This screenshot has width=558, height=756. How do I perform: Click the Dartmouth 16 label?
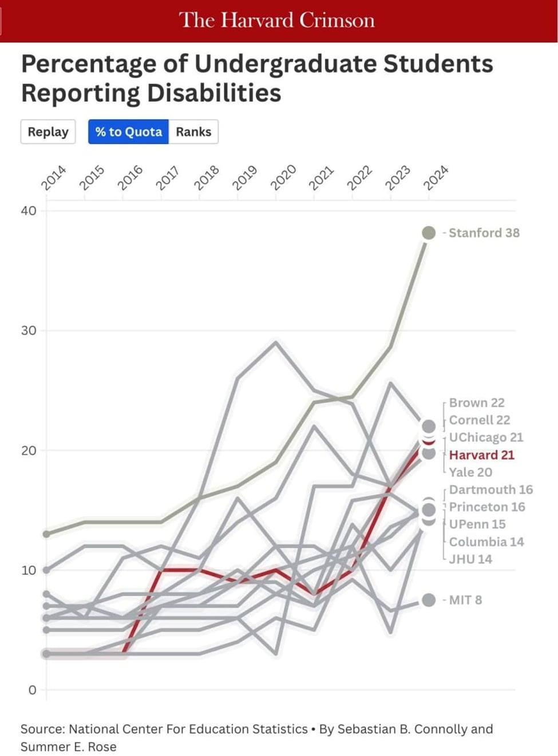[490, 490]
